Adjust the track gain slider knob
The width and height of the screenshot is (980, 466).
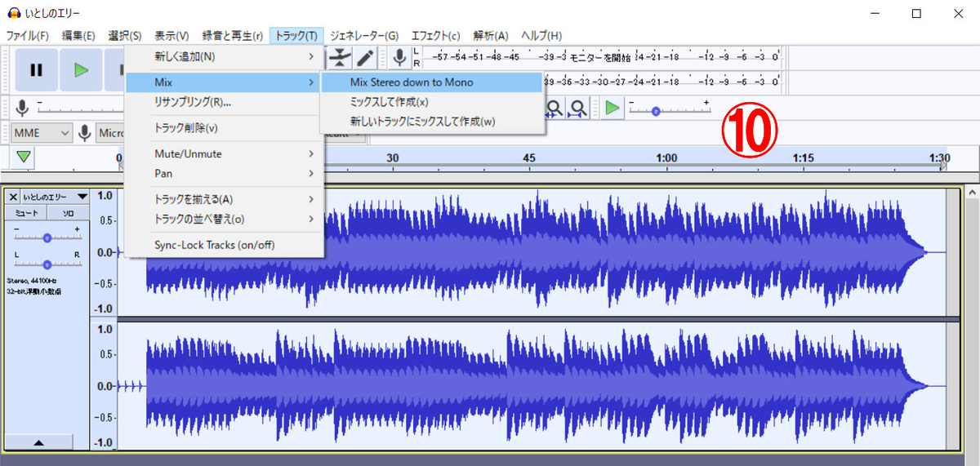pyautogui.click(x=47, y=237)
